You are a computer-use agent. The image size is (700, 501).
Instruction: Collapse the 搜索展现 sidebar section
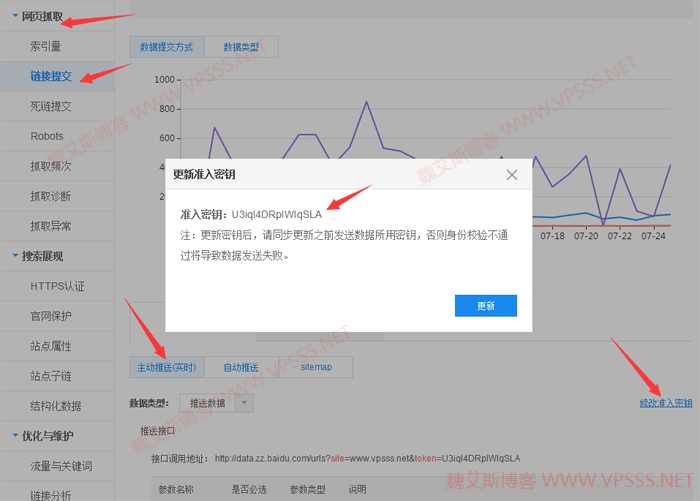tap(40, 256)
